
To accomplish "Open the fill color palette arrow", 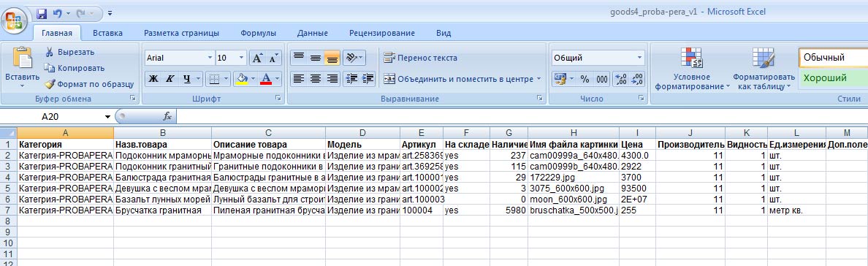I will 254,79.
